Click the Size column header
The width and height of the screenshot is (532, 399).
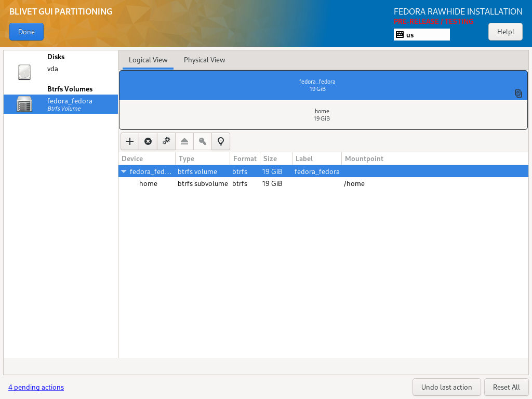coord(276,158)
